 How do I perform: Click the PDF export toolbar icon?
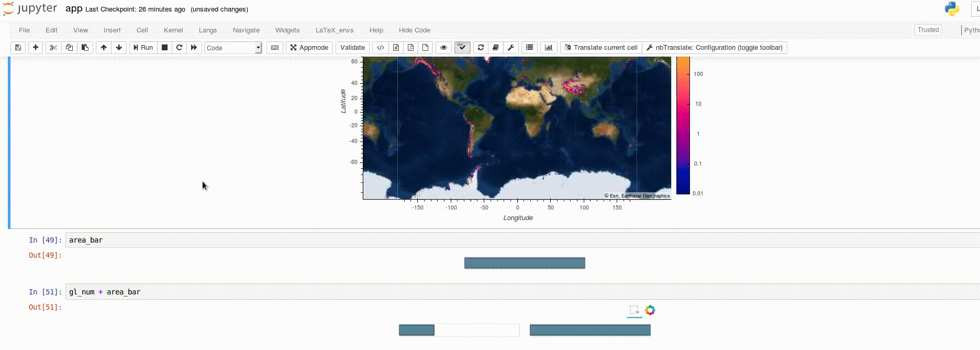click(410, 48)
